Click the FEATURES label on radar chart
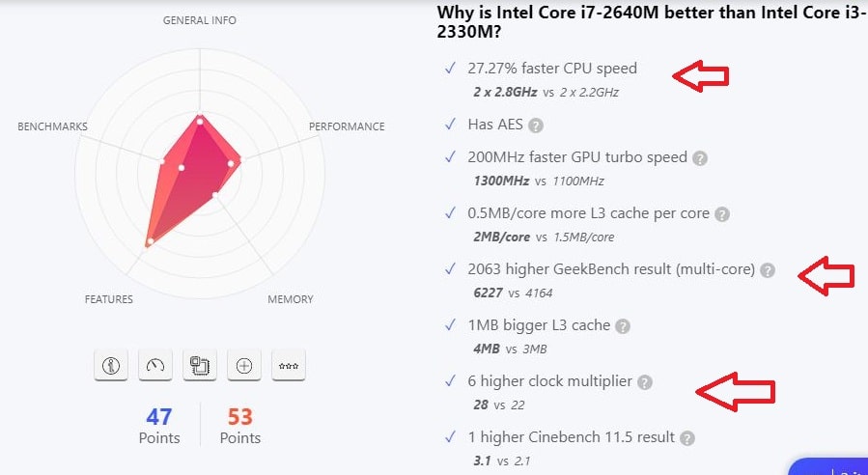The width and height of the screenshot is (868, 475). 109,299
